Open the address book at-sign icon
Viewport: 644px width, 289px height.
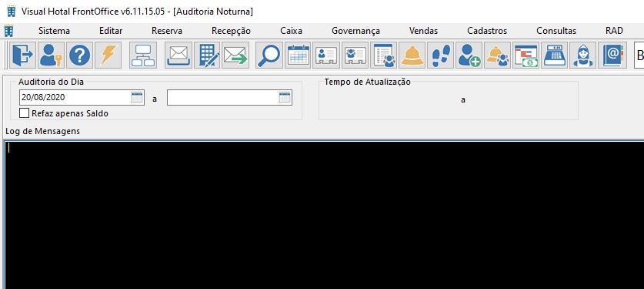tap(612, 55)
